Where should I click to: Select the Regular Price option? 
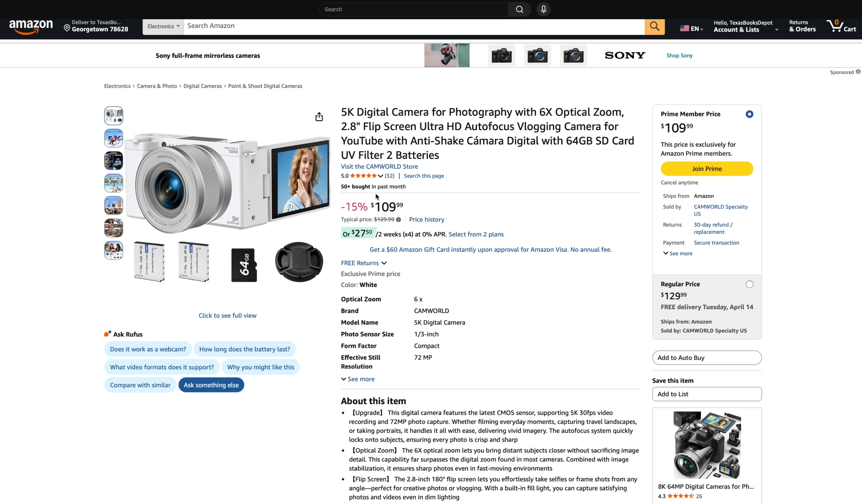(x=749, y=284)
